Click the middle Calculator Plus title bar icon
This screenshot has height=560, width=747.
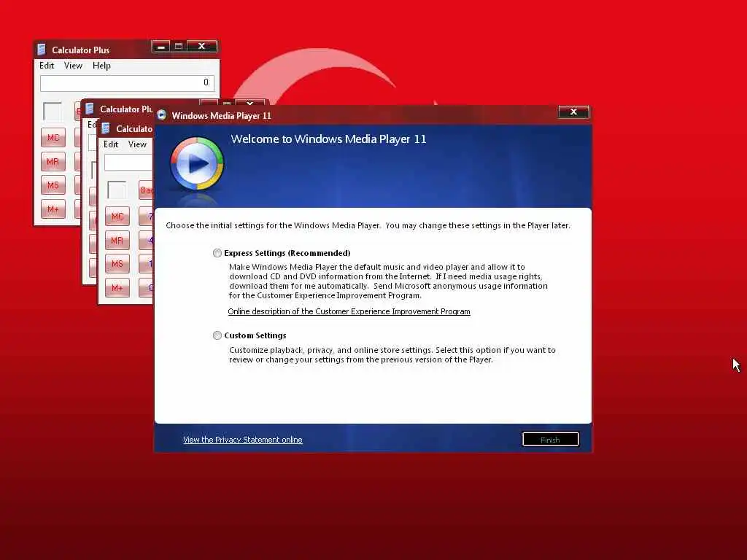(x=90, y=109)
